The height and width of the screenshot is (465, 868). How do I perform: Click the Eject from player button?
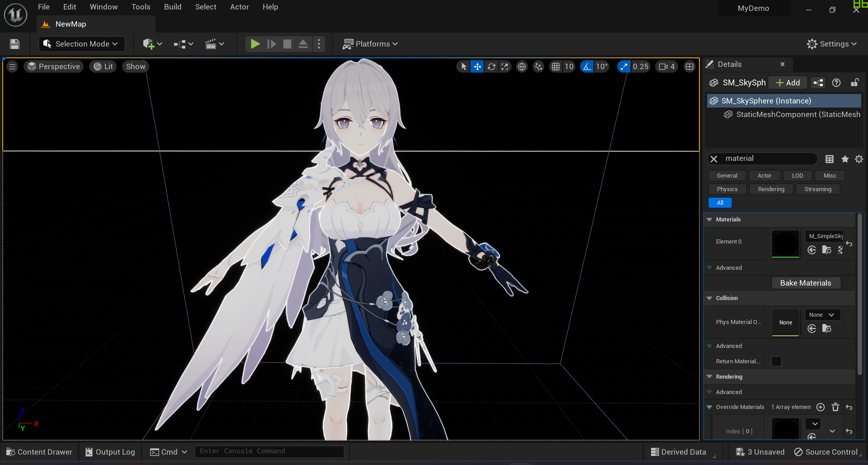303,44
